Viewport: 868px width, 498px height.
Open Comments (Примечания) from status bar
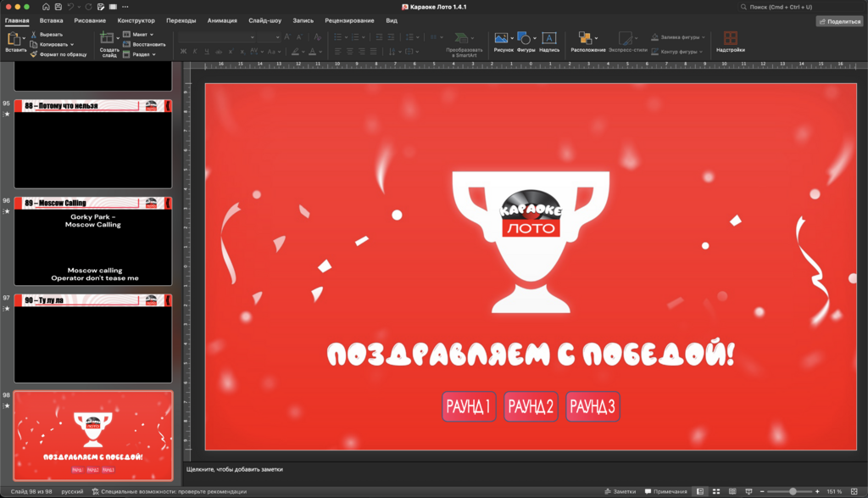tap(666, 491)
